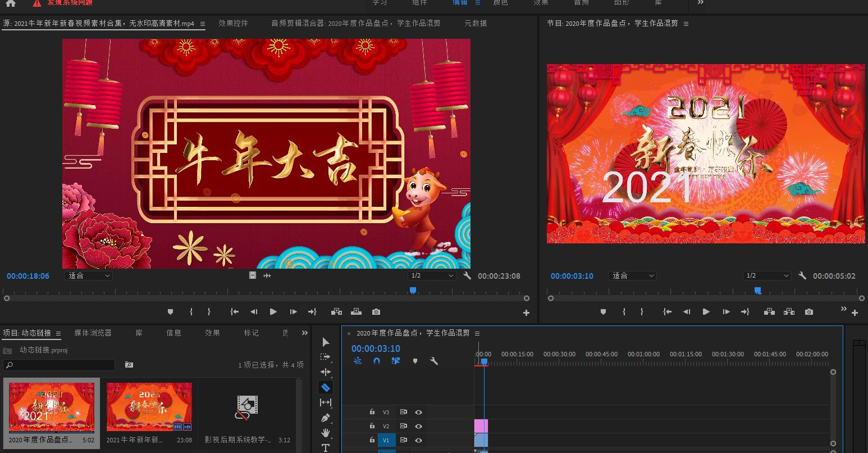Toggle track lock for V1
The image size is (868, 453).
pyautogui.click(x=372, y=440)
